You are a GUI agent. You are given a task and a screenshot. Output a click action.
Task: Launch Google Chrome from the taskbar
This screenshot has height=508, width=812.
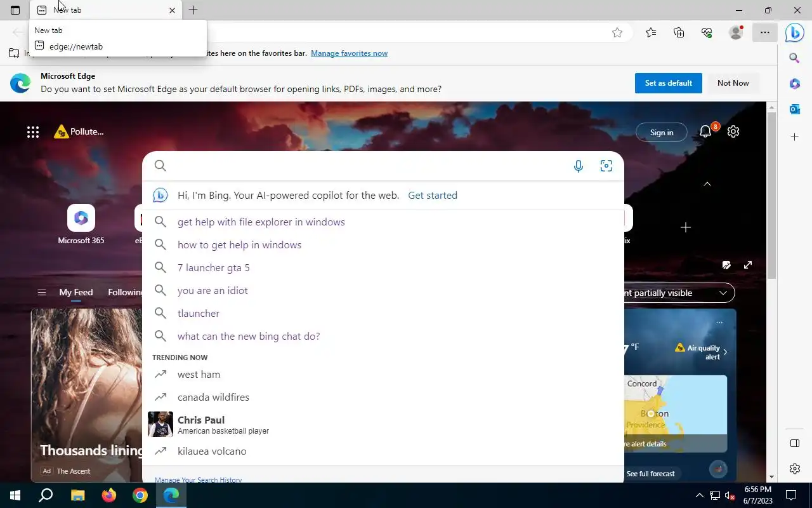click(140, 495)
